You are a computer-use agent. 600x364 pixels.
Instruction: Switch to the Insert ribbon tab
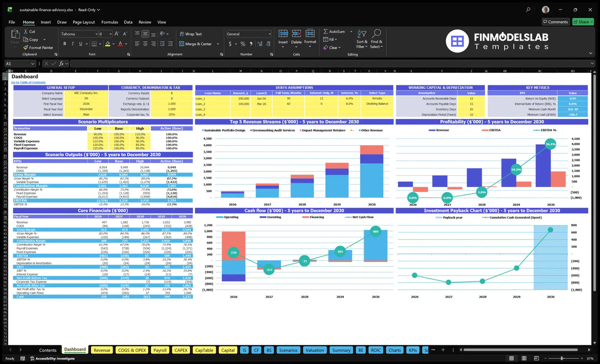[x=45, y=22]
